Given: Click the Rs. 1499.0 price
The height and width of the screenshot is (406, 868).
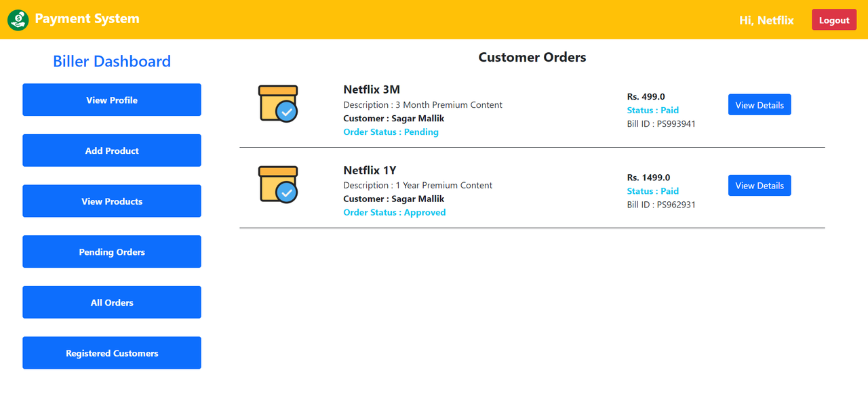Looking at the screenshot, I should pyautogui.click(x=648, y=178).
